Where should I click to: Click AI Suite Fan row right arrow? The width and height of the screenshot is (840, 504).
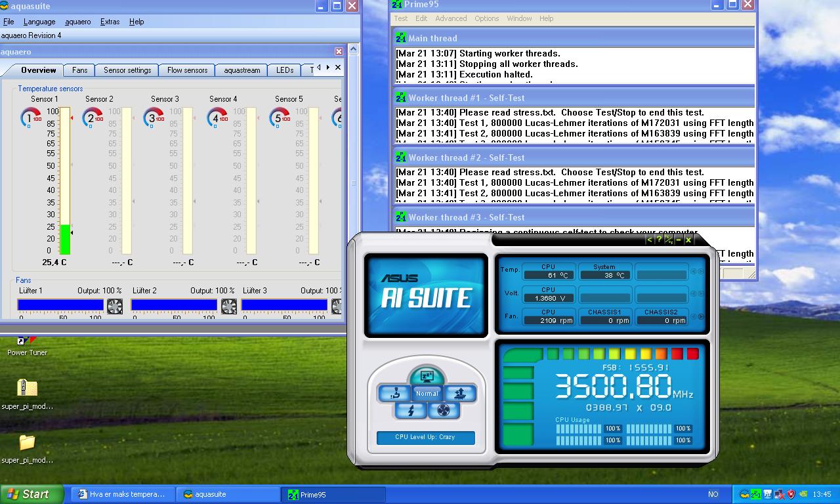(x=701, y=316)
